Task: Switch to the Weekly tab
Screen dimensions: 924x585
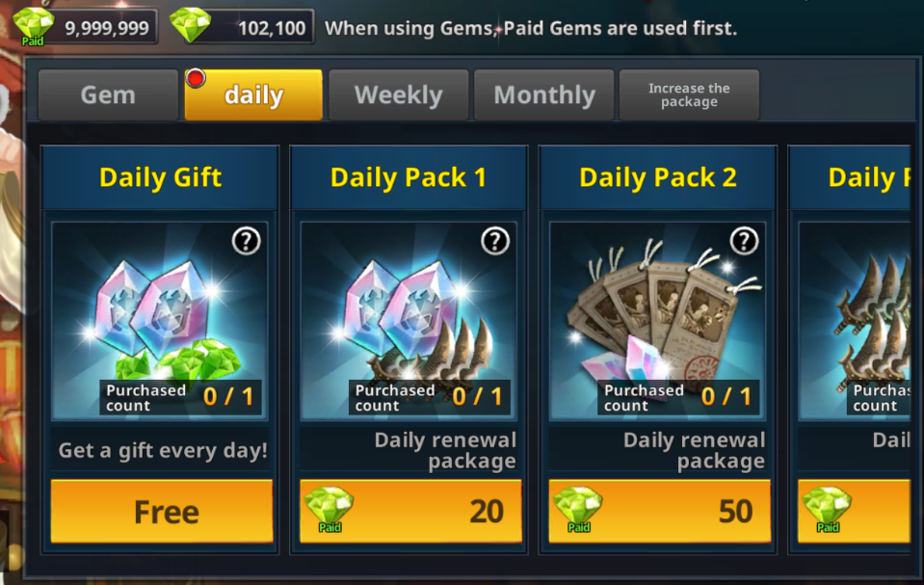Action: 398,95
